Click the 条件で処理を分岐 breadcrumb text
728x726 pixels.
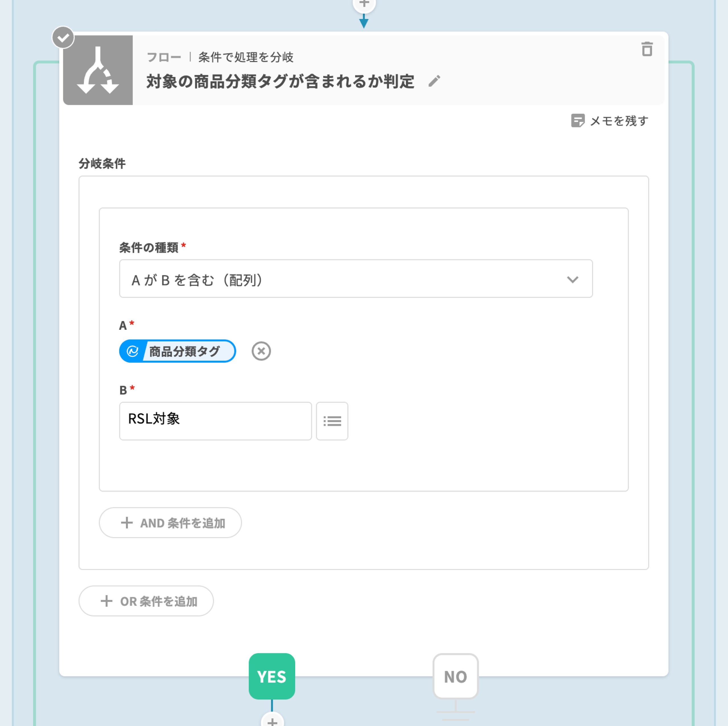point(246,57)
